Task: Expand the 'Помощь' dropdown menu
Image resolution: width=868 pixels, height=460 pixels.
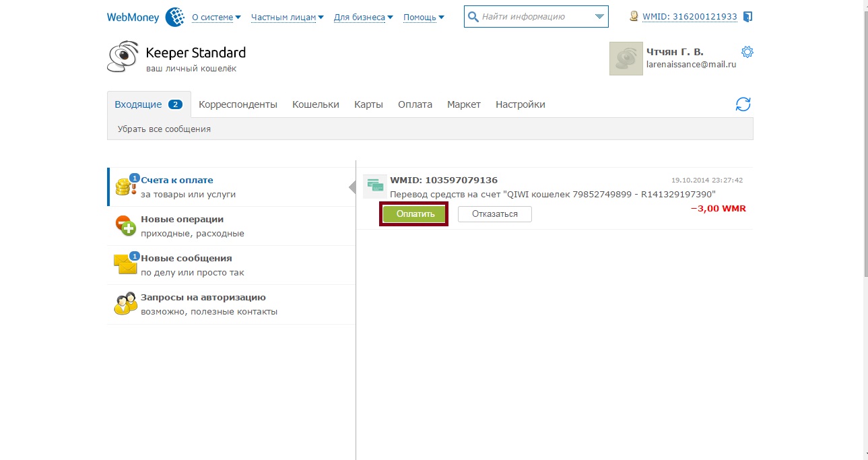Action: click(x=424, y=18)
